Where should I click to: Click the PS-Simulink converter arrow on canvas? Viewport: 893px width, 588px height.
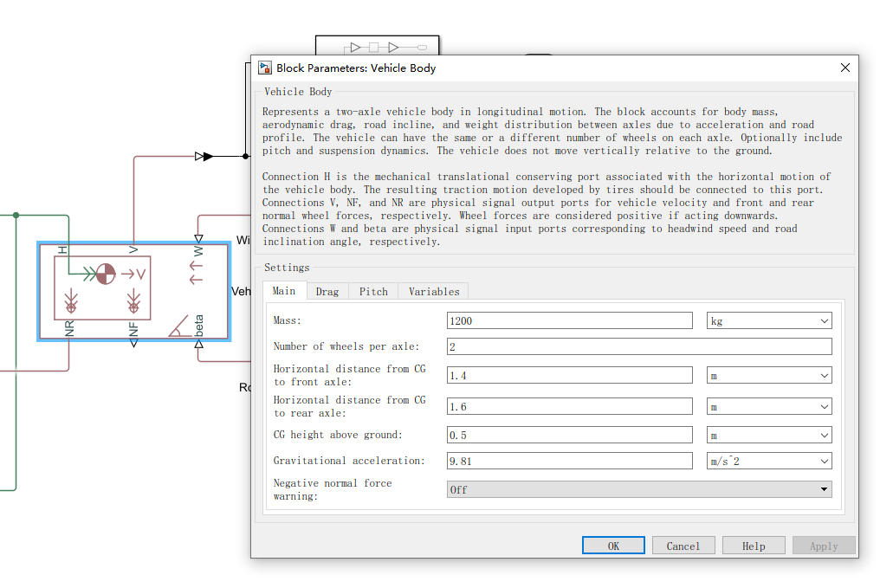tap(204, 156)
